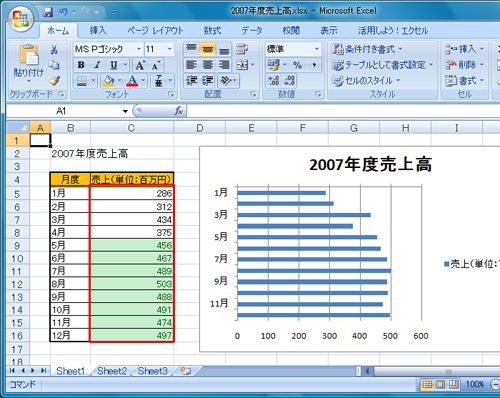Open テーブルとして書式設定 menu
Viewport: 500px width, 398px height.
click(383, 65)
